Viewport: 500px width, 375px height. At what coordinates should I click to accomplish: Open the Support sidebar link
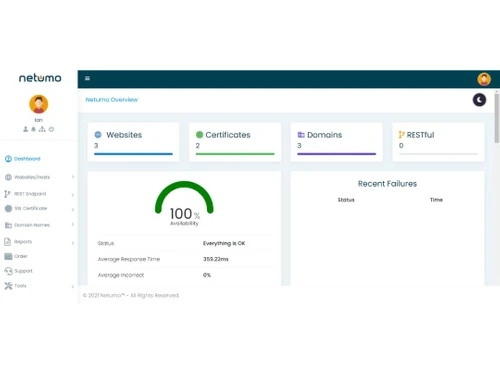point(23,271)
